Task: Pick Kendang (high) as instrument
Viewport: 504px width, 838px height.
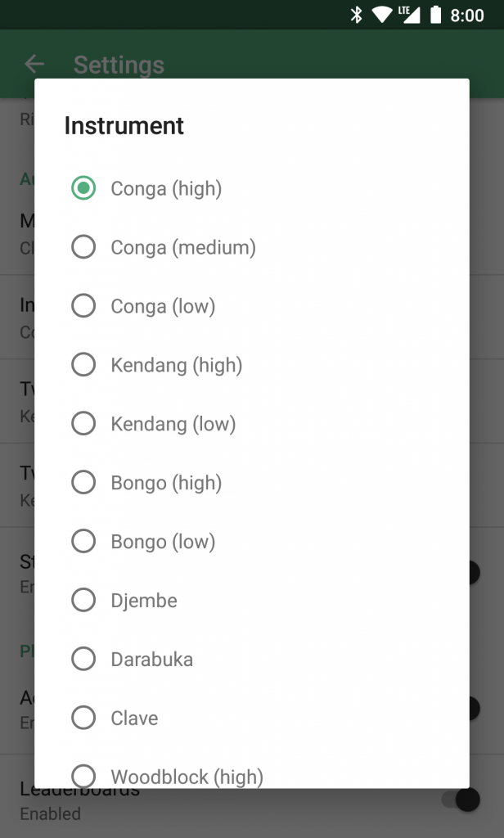Action: click(x=83, y=365)
